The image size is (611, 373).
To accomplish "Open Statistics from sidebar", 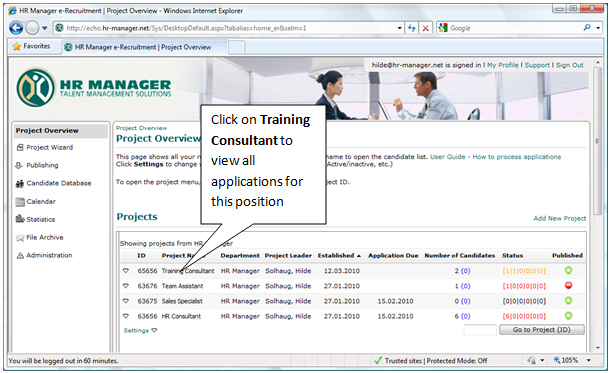I will pos(41,219).
